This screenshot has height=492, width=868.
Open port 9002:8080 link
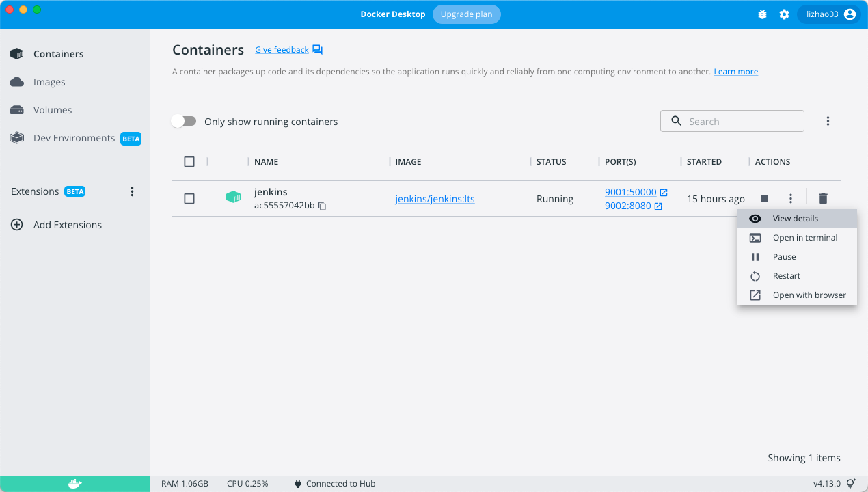point(628,206)
